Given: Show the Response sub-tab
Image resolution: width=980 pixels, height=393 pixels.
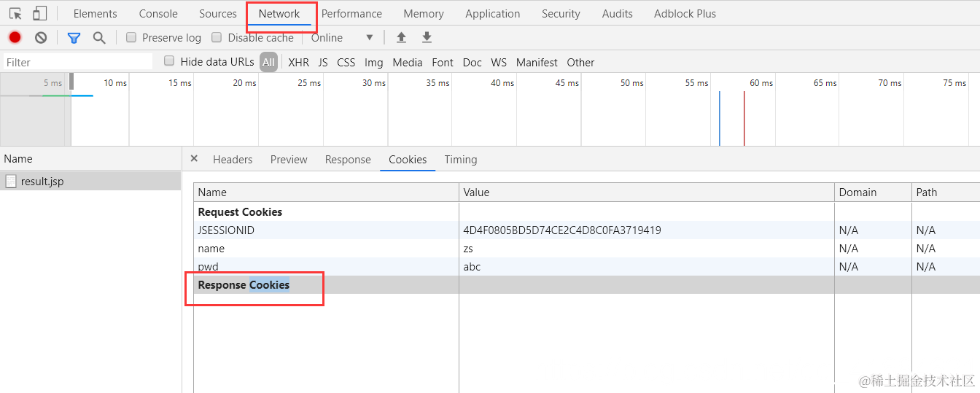Looking at the screenshot, I should (x=348, y=159).
